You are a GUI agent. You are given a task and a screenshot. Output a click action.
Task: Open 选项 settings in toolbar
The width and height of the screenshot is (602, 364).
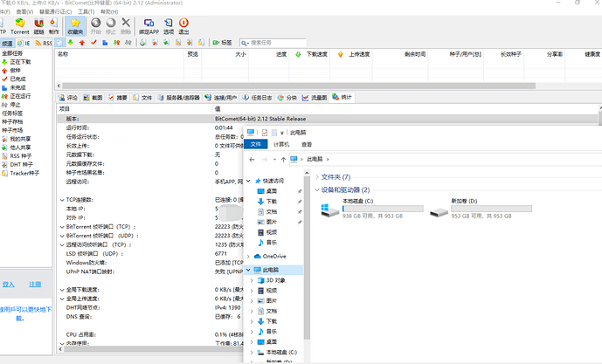169,24
